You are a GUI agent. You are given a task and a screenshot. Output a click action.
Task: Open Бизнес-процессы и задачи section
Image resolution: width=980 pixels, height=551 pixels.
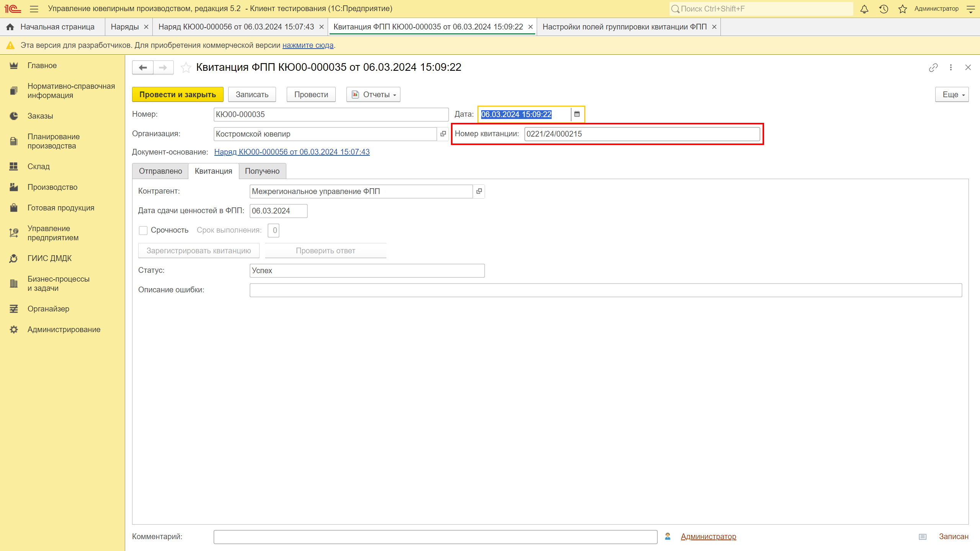pos(59,284)
